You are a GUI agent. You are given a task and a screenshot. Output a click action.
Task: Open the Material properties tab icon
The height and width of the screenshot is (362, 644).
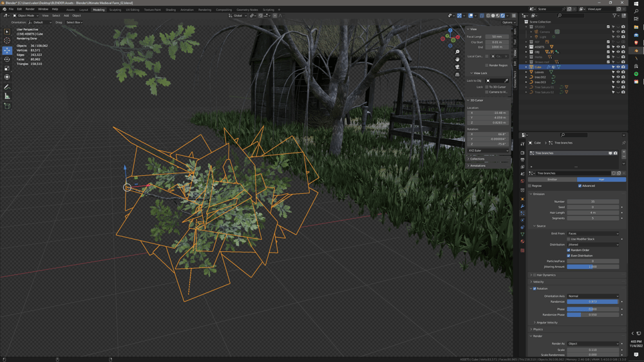pos(522,242)
